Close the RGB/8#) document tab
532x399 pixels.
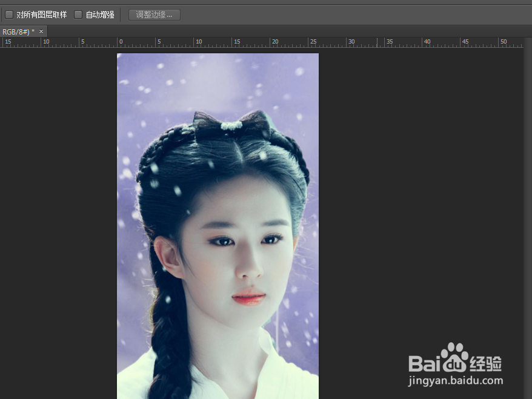[x=41, y=31]
